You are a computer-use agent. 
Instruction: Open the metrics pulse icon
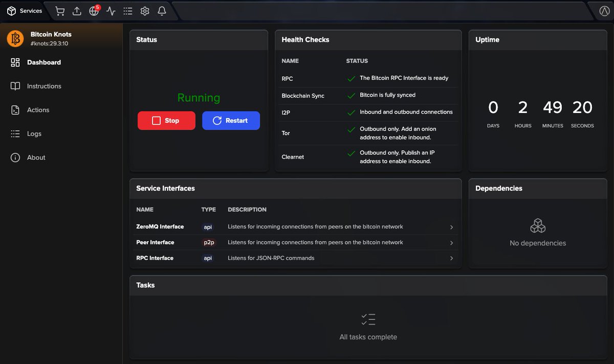111,11
